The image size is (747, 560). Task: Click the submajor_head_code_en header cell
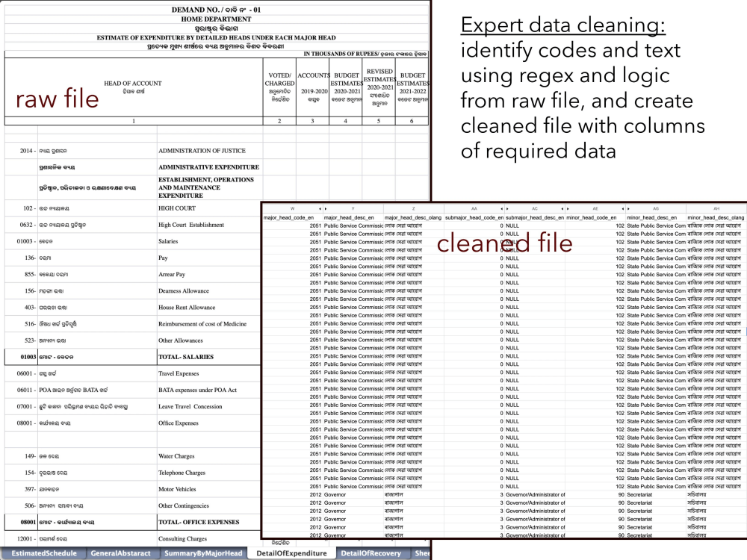pyautogui.click(x=474, y=217)
